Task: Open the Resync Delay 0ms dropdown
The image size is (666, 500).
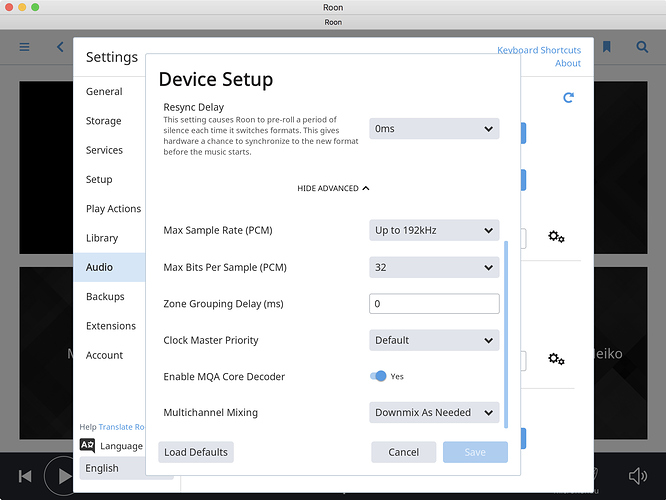Action: click(x=434, y=128)
